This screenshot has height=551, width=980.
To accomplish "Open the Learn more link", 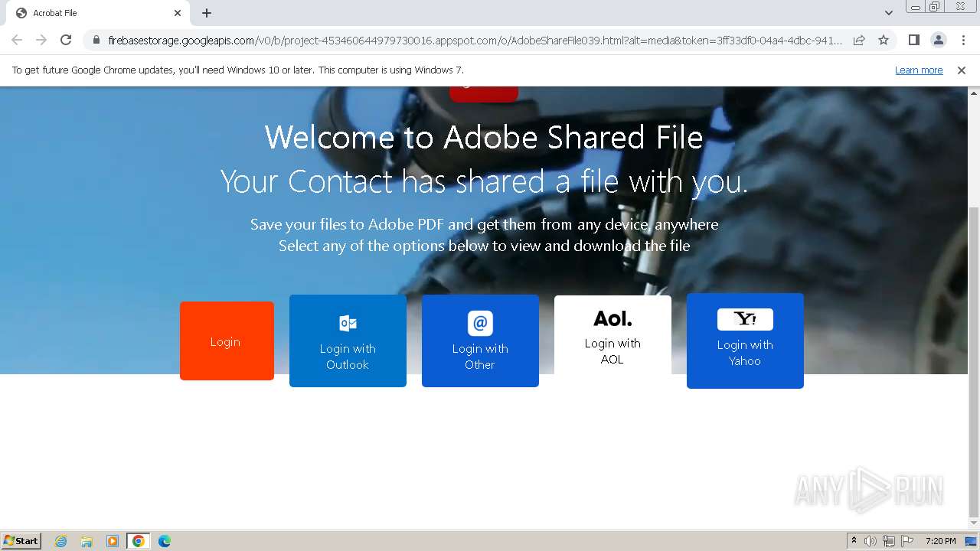I will coord(919,70).
